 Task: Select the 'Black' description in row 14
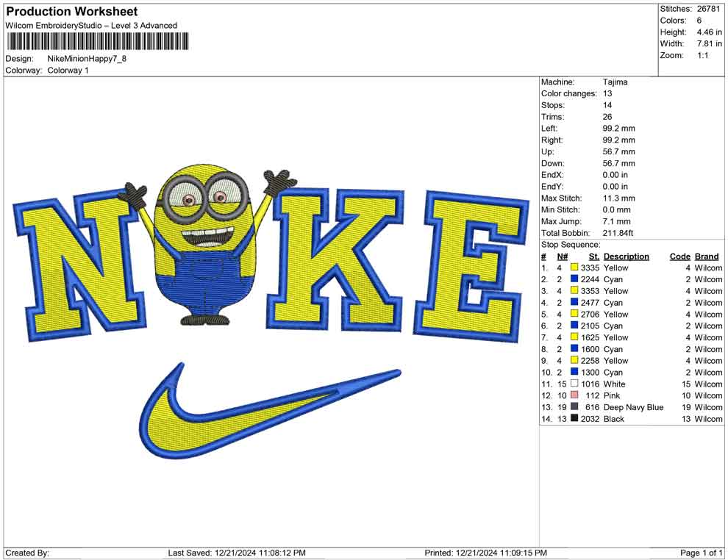click(x=614, y=418)
